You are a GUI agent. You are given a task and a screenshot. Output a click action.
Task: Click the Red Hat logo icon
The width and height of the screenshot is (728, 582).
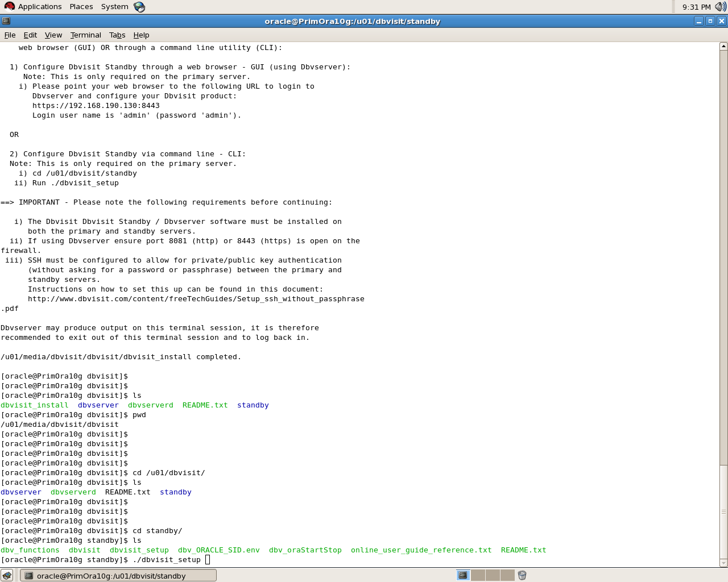point(9,7)
